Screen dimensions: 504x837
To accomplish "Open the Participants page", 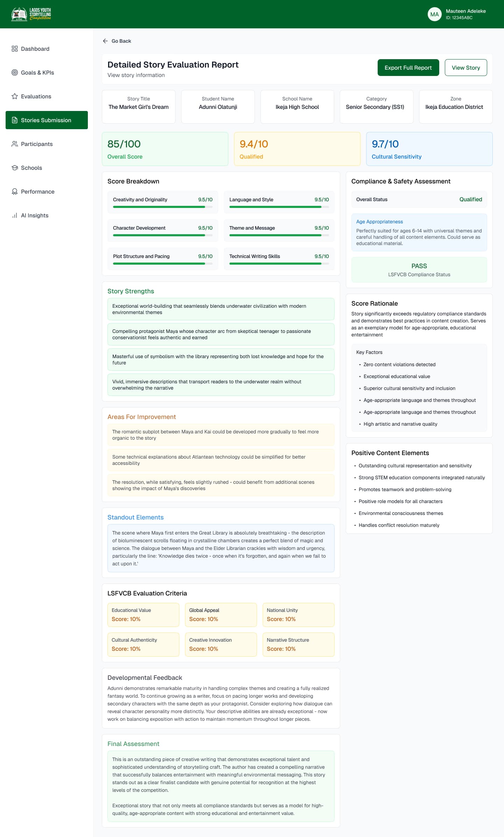I will 47,144.
